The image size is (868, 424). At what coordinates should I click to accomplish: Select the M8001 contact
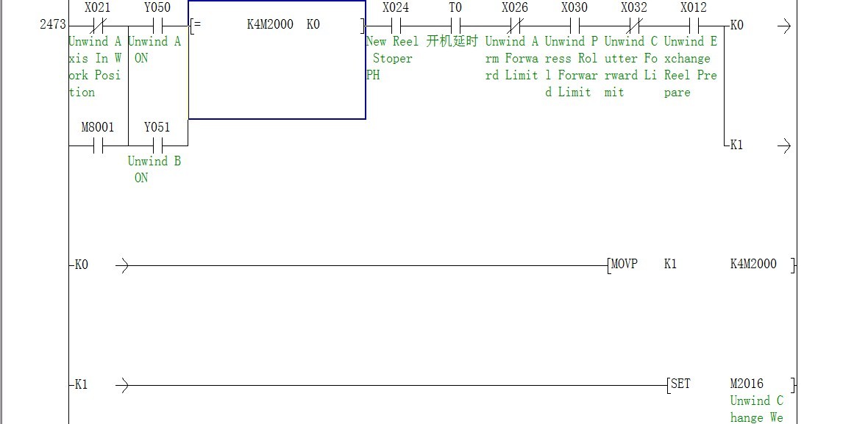coord(98,145)
